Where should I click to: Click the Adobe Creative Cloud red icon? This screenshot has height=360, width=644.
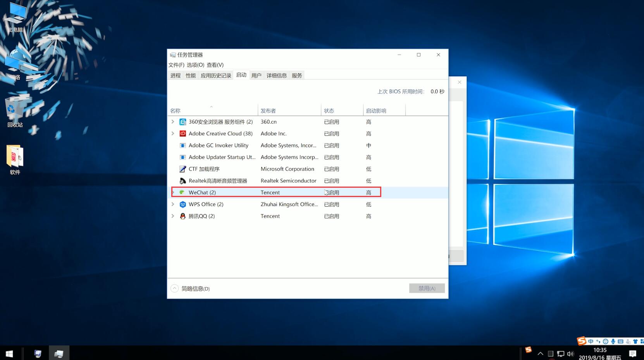183,134
